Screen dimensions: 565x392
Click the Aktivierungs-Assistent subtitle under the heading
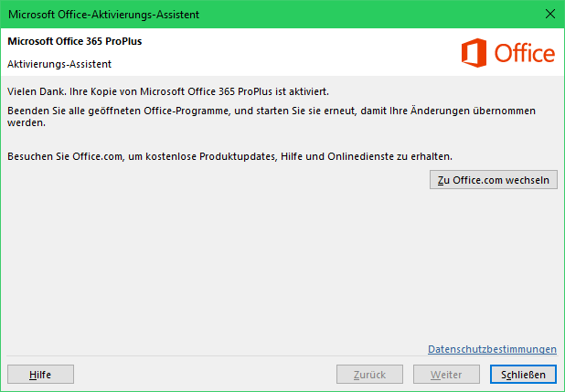[59, 64]
